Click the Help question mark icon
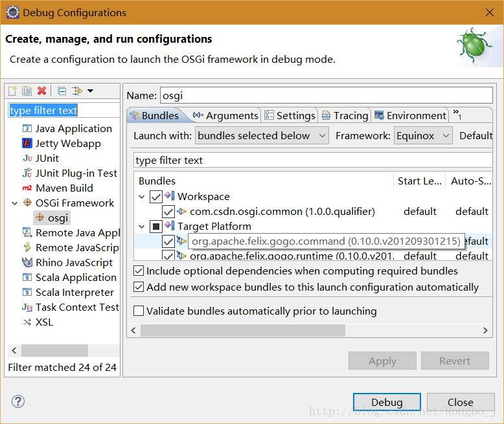 tap(18, 401)
